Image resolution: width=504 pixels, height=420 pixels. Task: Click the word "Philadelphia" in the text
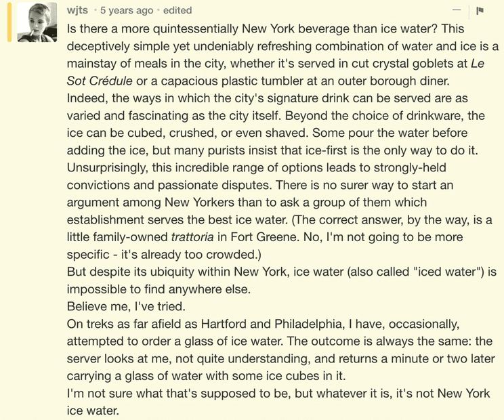[308, 324]
